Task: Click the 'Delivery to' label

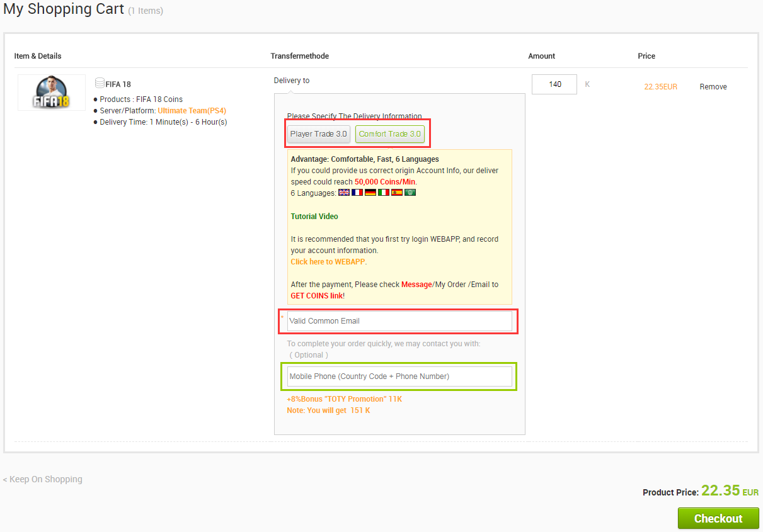Action: coord(292,81)
